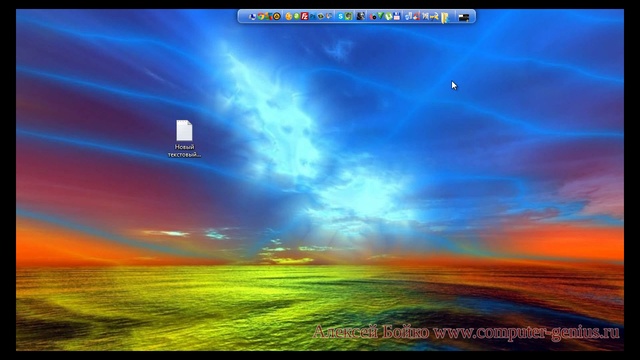Click the Новый текстовый... file label
This screenshot has height=360, width=640.
point(184,151)
